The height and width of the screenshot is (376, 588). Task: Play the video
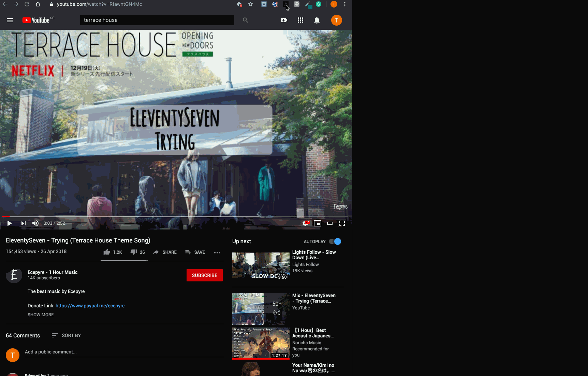click(x=10, y=223)
